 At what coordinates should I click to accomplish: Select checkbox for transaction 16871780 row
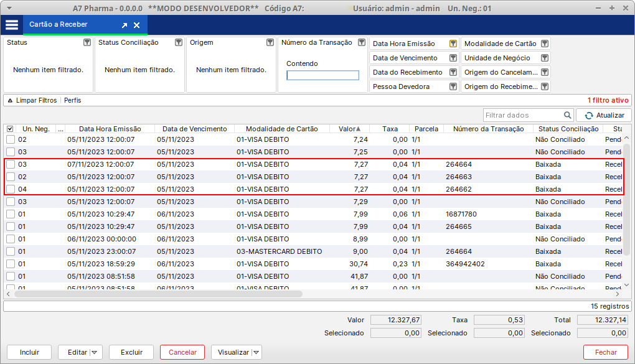click(x=11, y=214)
